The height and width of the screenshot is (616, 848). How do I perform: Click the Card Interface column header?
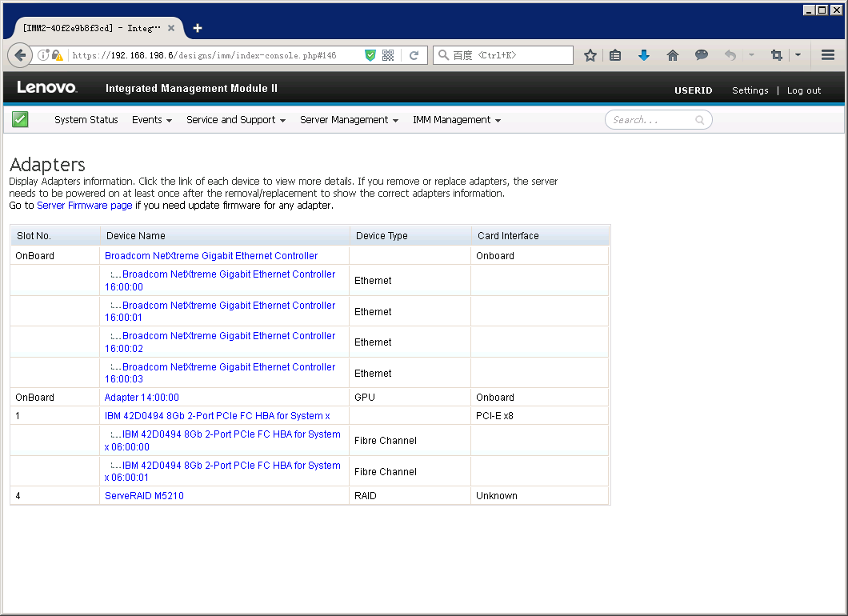click(x=540, y=236)
